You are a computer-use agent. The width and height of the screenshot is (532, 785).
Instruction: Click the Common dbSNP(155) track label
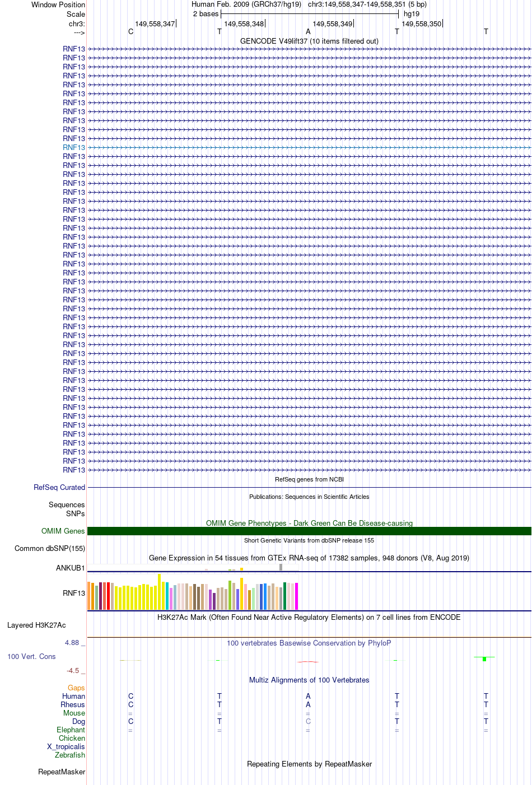click(x=50, y=548)
